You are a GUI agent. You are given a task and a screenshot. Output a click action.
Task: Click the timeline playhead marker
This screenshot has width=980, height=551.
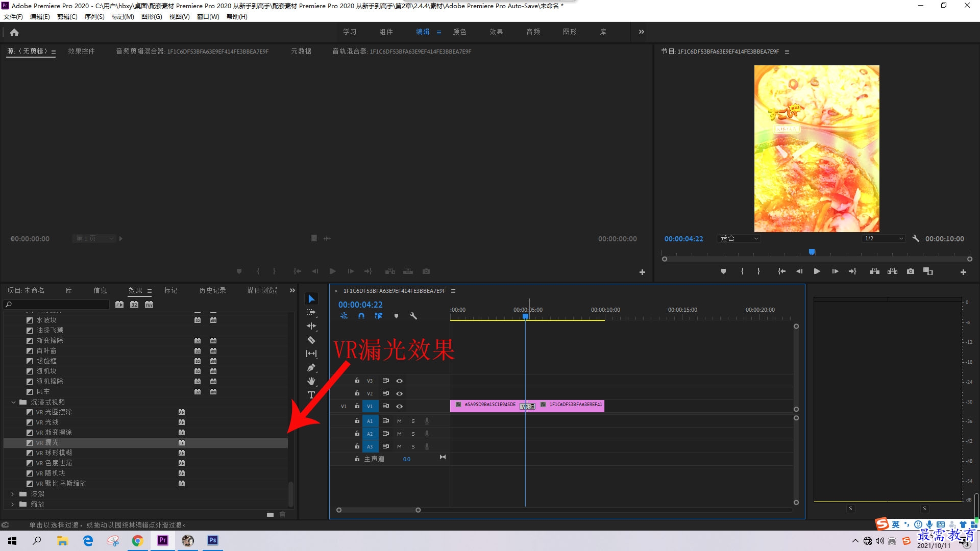(525, 316)
